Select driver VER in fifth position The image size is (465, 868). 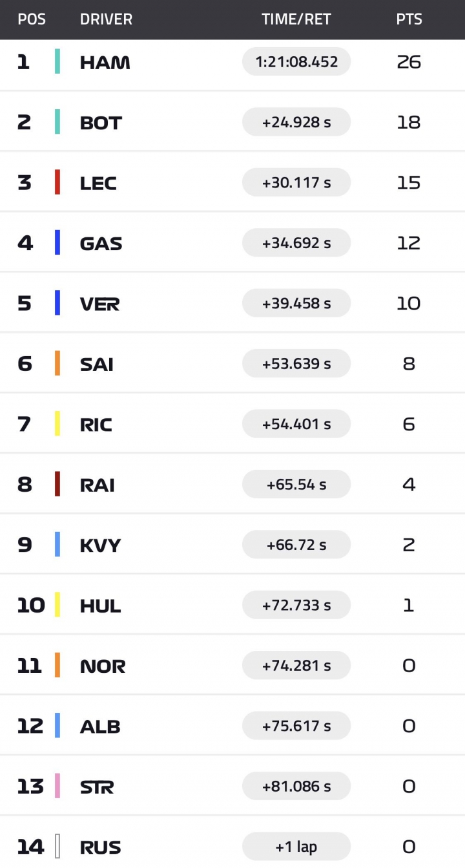pos(99,304)
